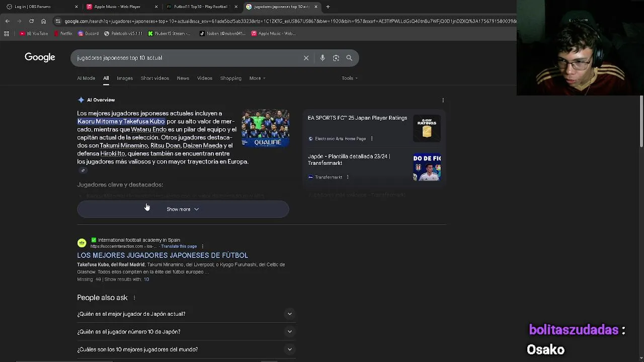Open the Netflix bookmark

click(63, 34)
